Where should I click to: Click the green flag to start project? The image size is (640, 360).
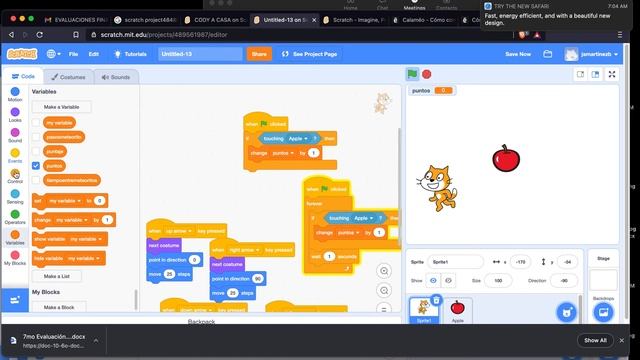click(x=412, y=74)
